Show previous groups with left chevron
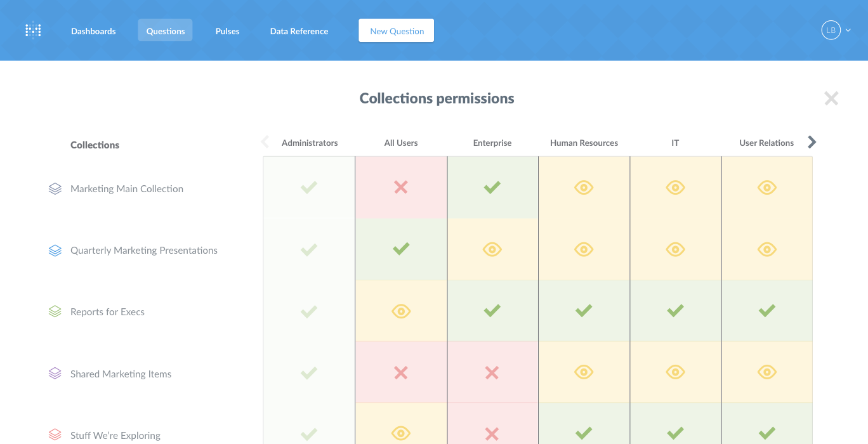 [x=265, y=142]
